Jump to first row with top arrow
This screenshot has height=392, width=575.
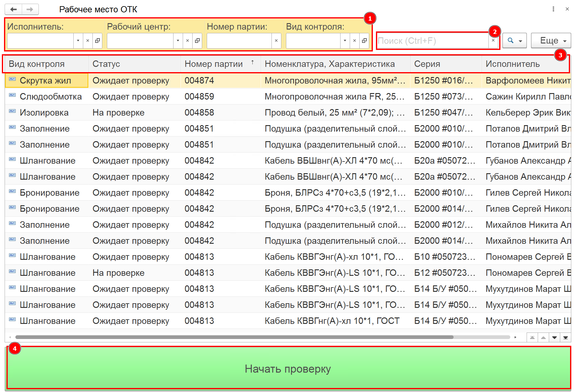532,337
